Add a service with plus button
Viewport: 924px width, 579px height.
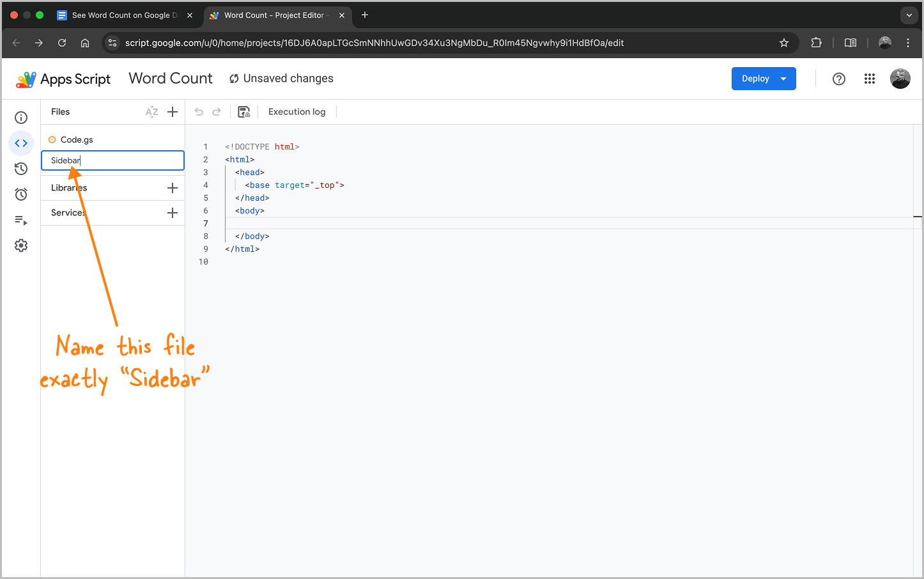coord(172,213)
